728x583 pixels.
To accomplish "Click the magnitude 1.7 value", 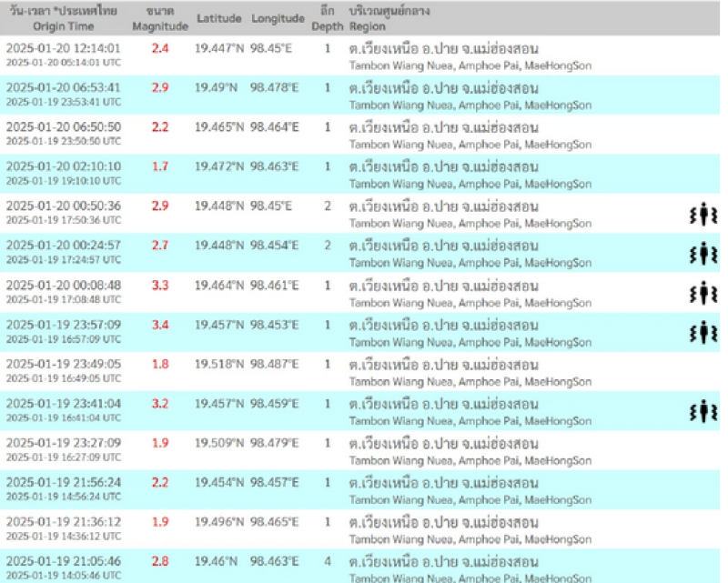I will coord(160,166).
